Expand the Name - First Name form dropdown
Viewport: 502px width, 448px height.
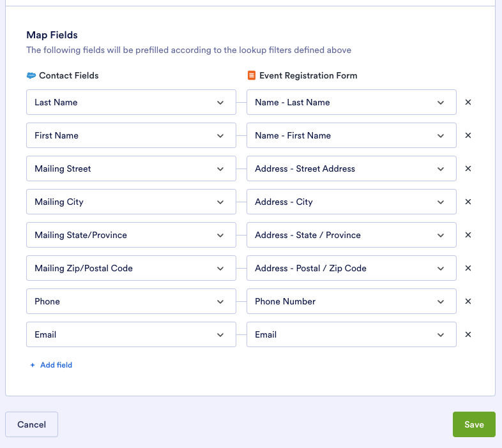point(351,135)
